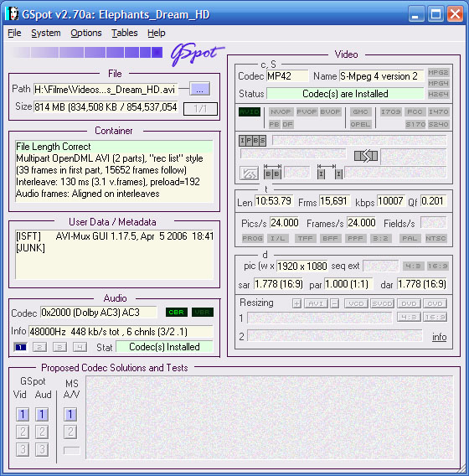Click the VCD resizing preset

356,303
